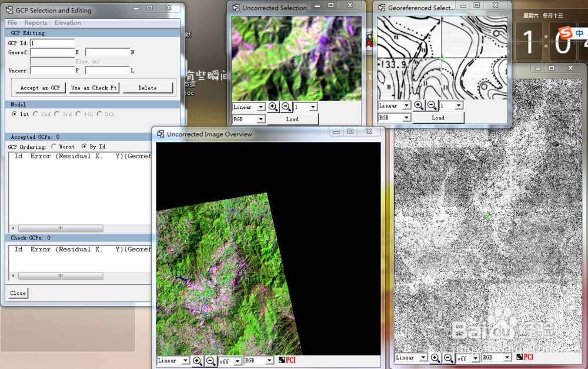Zoom in on Uncorrected Selection window
This screenshot has height=369, width=588.
273,107
